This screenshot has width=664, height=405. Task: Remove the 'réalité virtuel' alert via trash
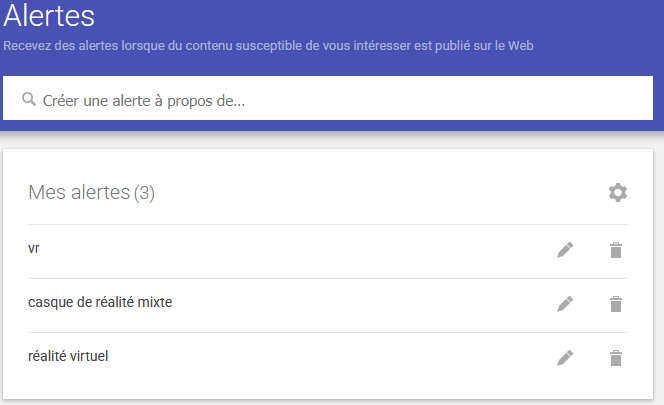[616, 358]
